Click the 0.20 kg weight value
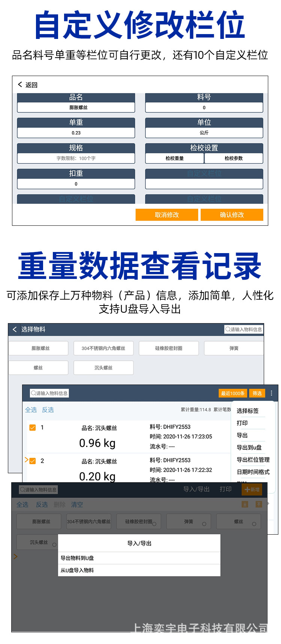This screenshot has height=644, width=281. [x=97, y=476]
